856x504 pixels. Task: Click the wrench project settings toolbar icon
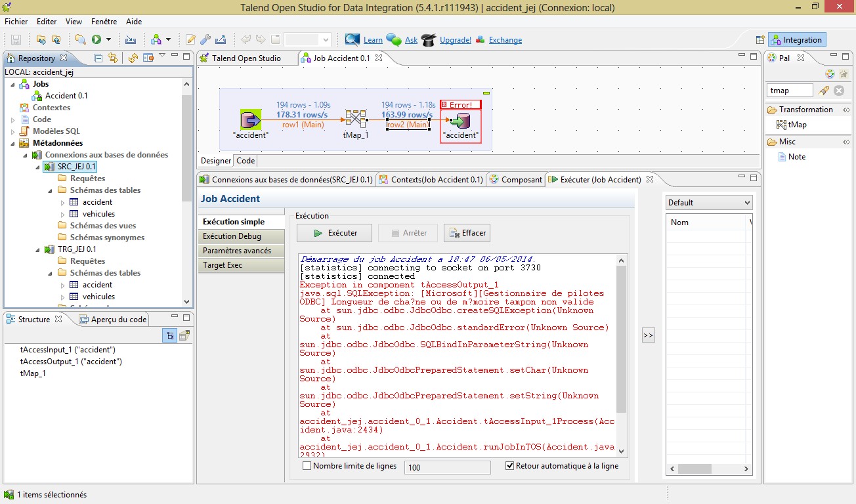tap(205, 39)
